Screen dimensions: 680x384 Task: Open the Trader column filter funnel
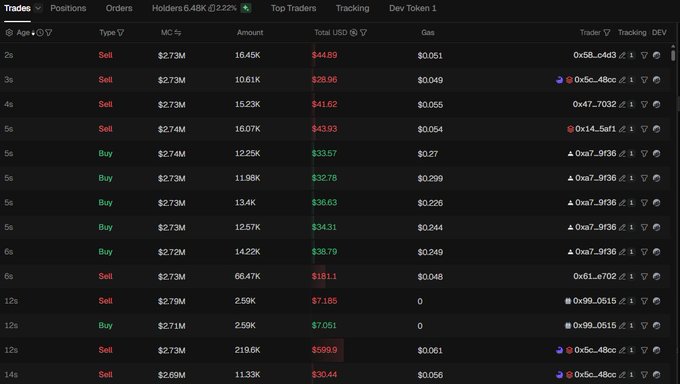(607, 33)
